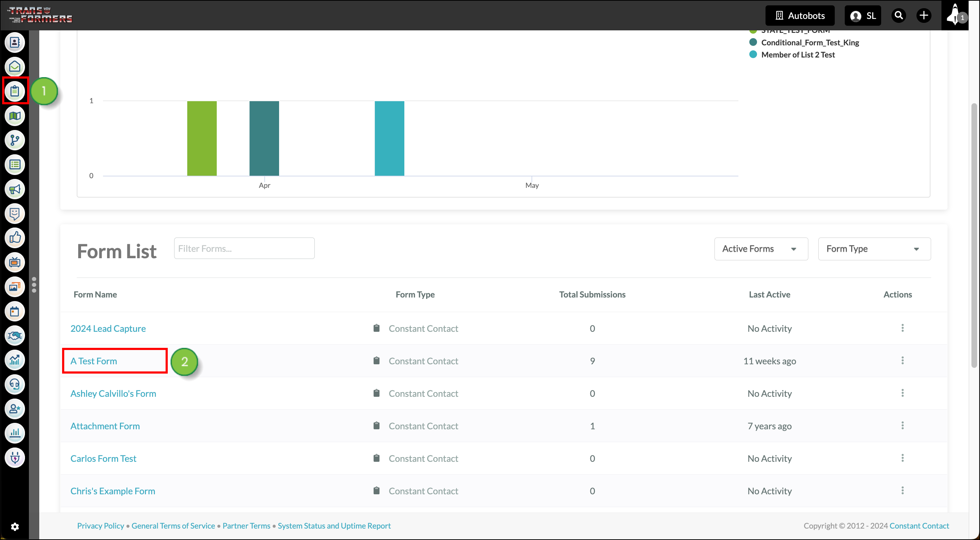Click the page vertical scrollbar
The image size is (980, 540).
pos(974,235)
